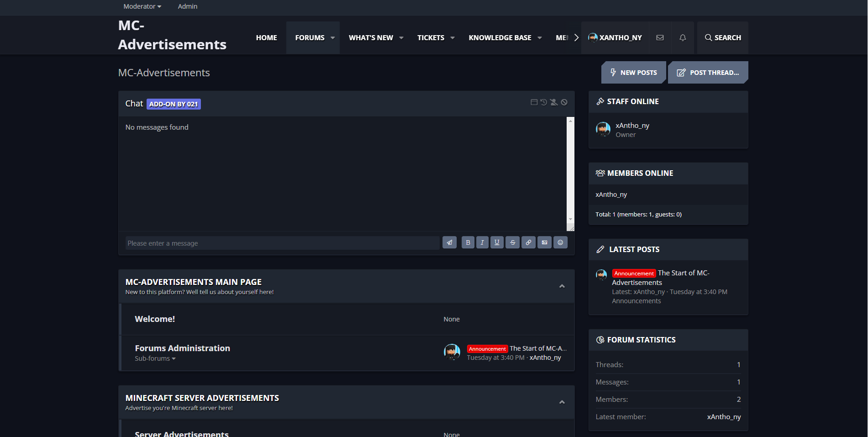
Task: Toggle underline formatting in chat
Action: click(x=497, y=242)
